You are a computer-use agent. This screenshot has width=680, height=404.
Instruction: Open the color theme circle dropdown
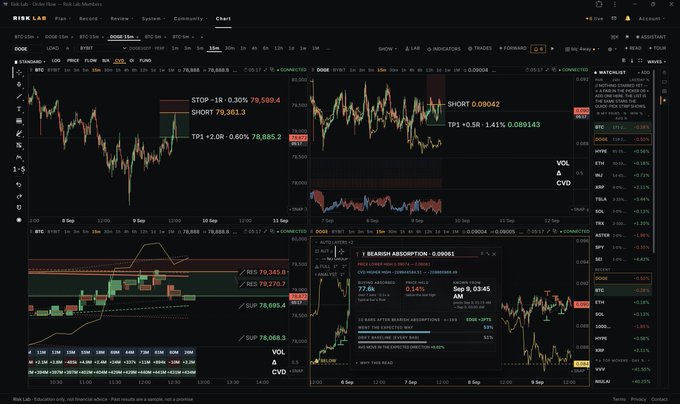pos(611,49)
